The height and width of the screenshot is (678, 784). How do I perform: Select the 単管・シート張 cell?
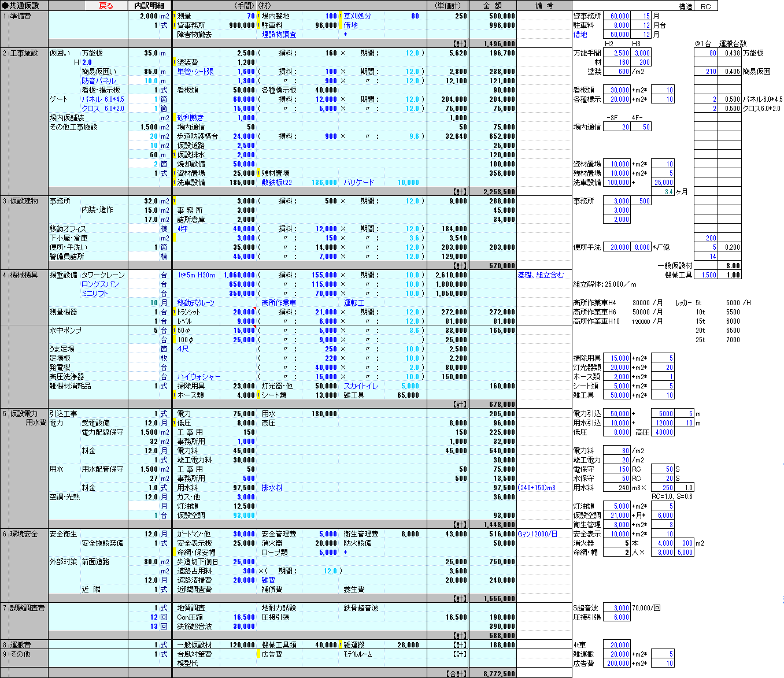click(x=195, y=72)
